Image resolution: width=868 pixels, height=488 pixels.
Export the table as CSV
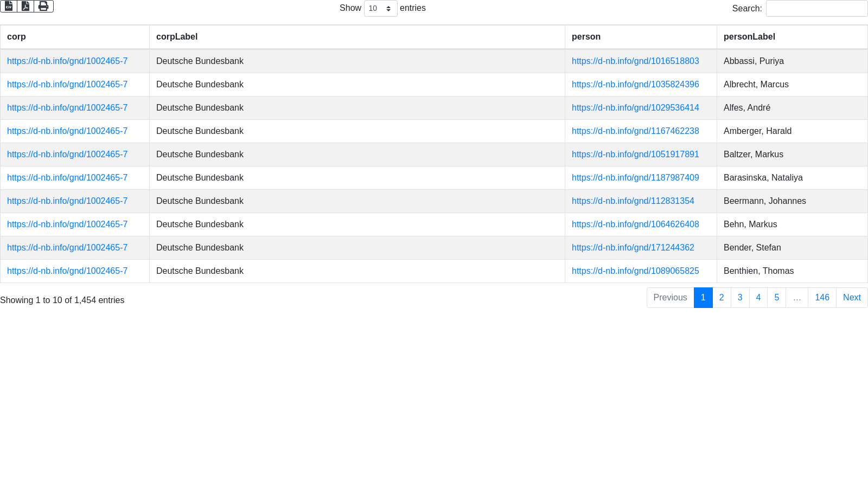(x=9, y=7)
